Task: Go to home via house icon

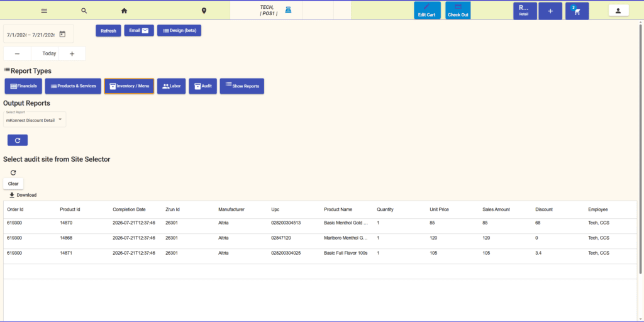Action: click(124, 11)
